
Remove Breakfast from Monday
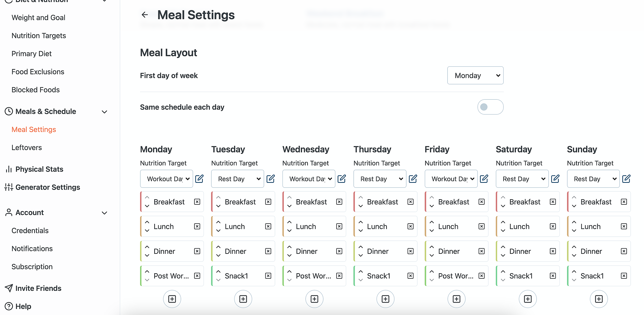(197, 202)
